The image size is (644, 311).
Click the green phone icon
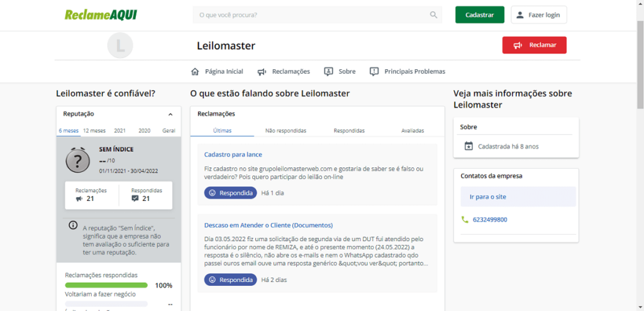[x=465, y=220]
